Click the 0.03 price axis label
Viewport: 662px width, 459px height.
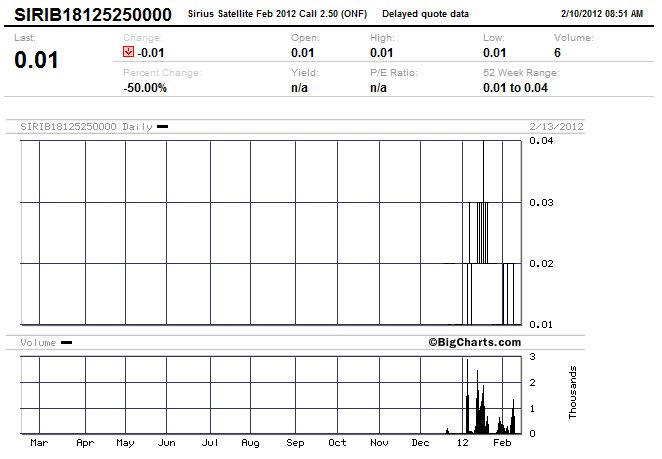pyautogui.click(x=541, y=203)
